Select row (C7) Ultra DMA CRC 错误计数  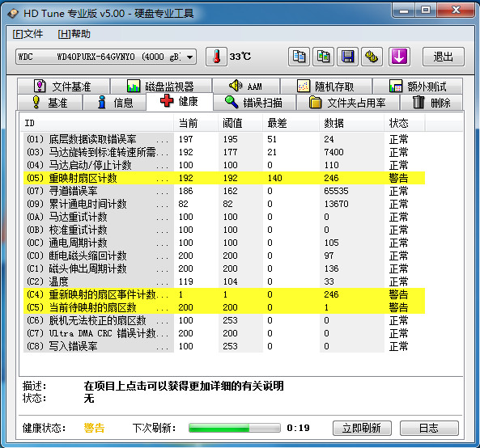tap(224, 333)
